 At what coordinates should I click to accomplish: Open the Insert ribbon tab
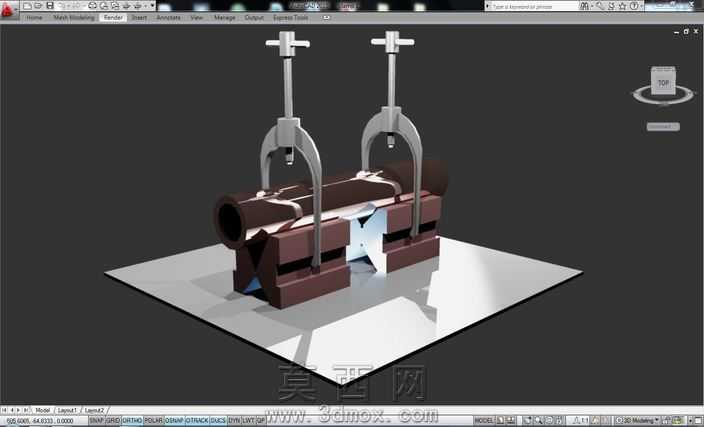point(139,18)
